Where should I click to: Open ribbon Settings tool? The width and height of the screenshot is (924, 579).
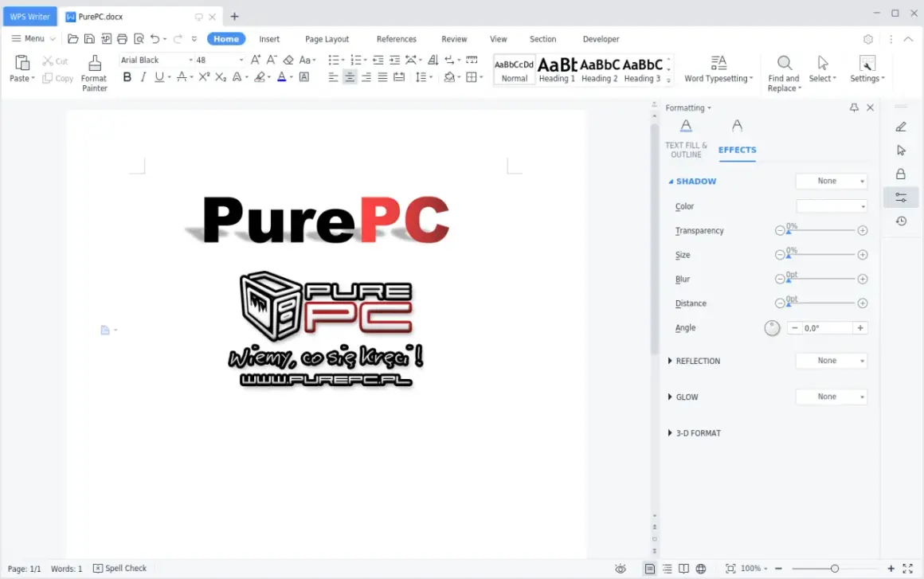click(x=867, y=68)
